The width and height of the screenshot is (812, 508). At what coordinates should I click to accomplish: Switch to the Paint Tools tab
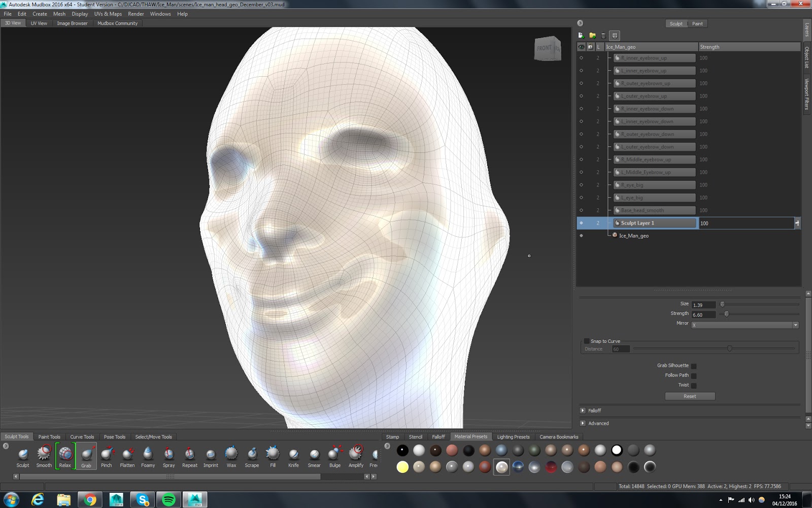coord(49,437)
